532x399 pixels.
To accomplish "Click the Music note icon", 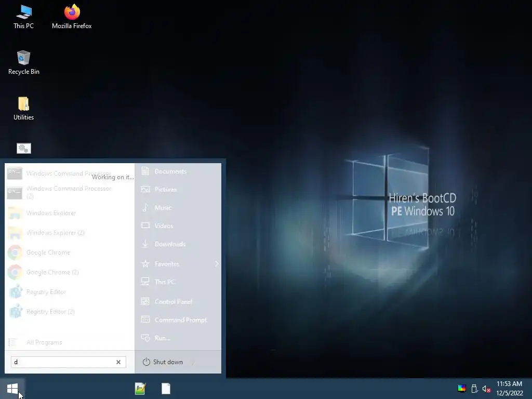I will coord(145,207).
